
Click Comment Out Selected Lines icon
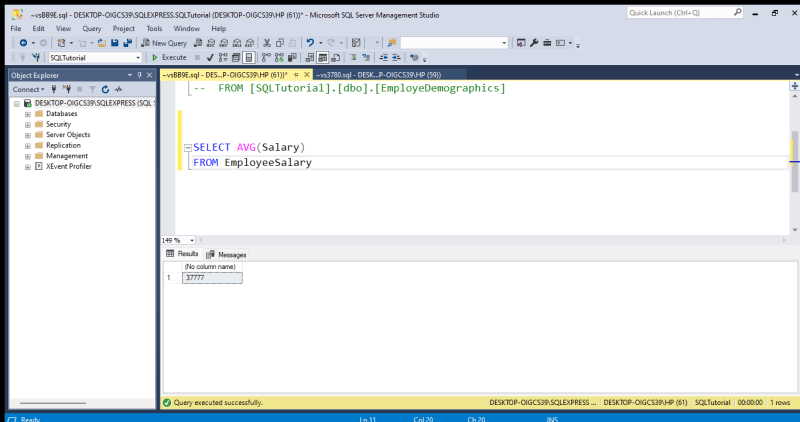pyautogui.click(x=353, y=58)
